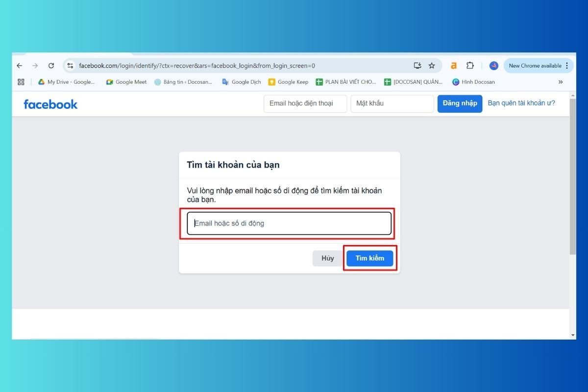Open the orange 'a' extension icon
The height and width of the screenshot is (392, 588).
[x=454, y=66]
